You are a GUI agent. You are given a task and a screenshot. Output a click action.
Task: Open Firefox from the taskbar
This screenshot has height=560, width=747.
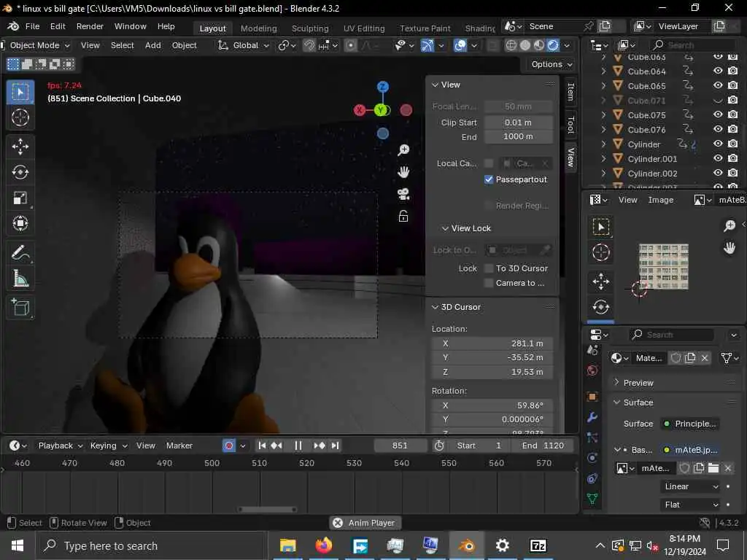pos(323,545)
